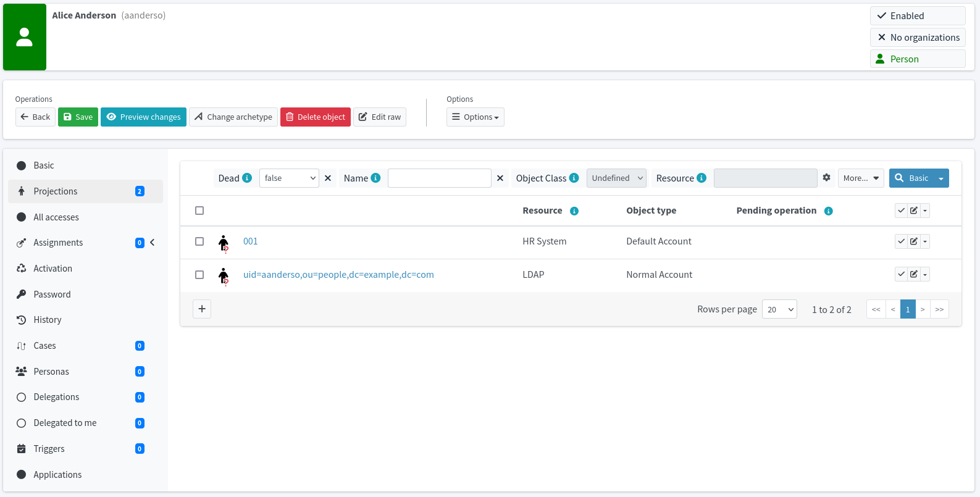Open the Resource filter settings gear
This screenshot has width=980, height=497.
coord(826,178)
